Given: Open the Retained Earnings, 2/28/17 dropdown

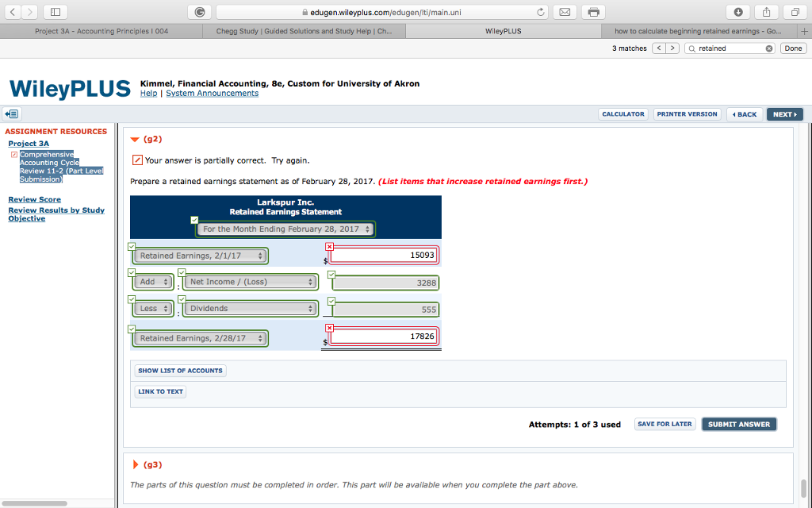Looking at the screenshot, I should (x=201, y=338).
